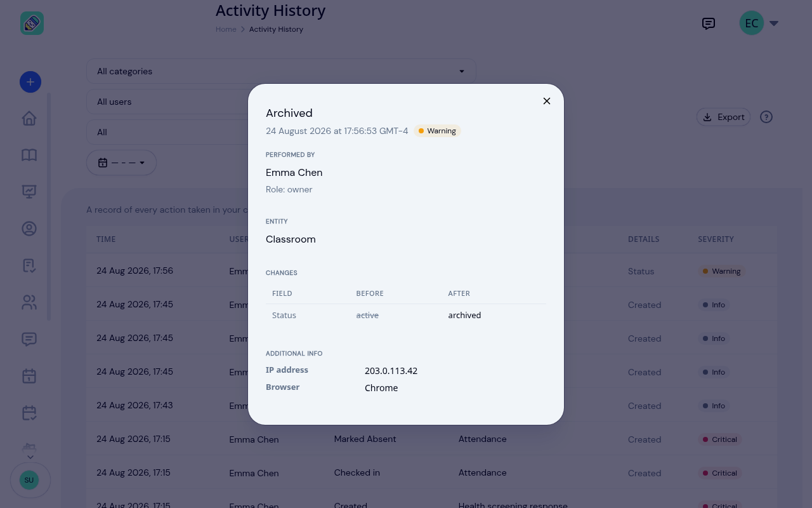Click the sidebar scrollbar

click(x=49, y=206)
